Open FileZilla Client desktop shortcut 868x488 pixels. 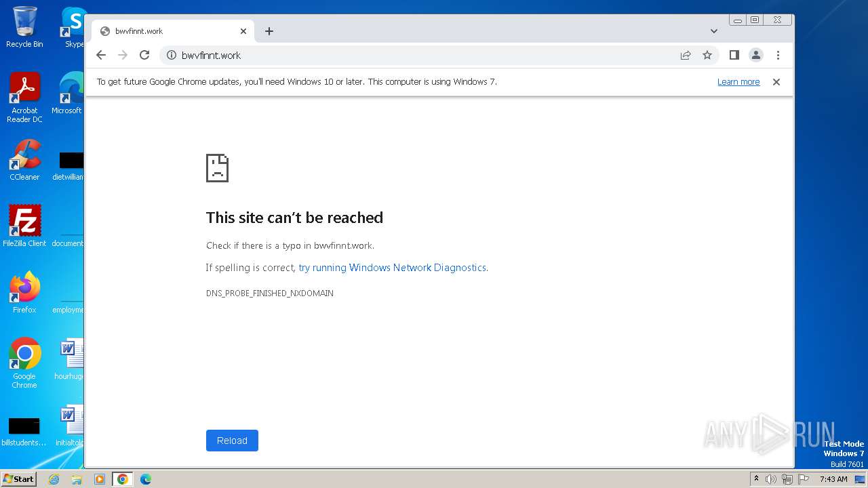pyautogui.click(x=24, y=226)
